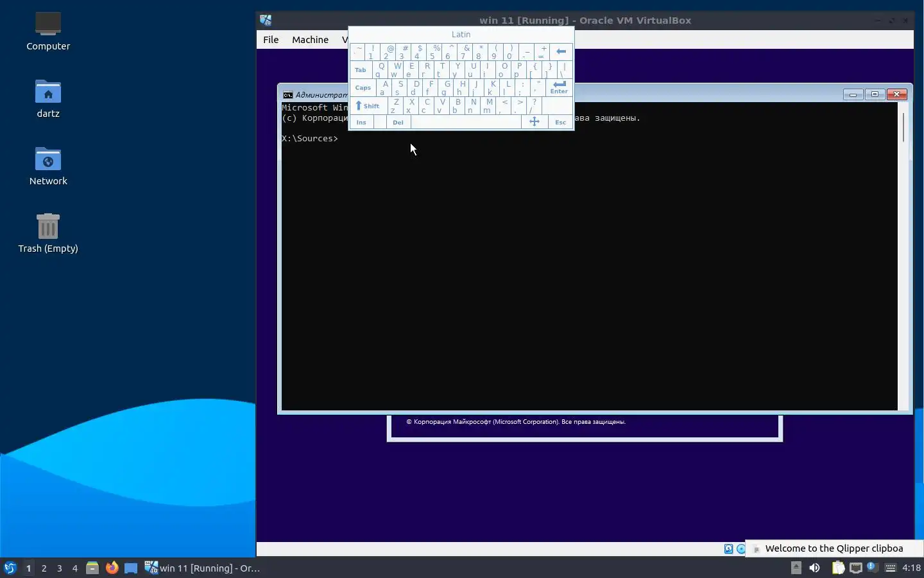
Task: Click the A key on the on-screen keyboard
Action: click(384, 87)
